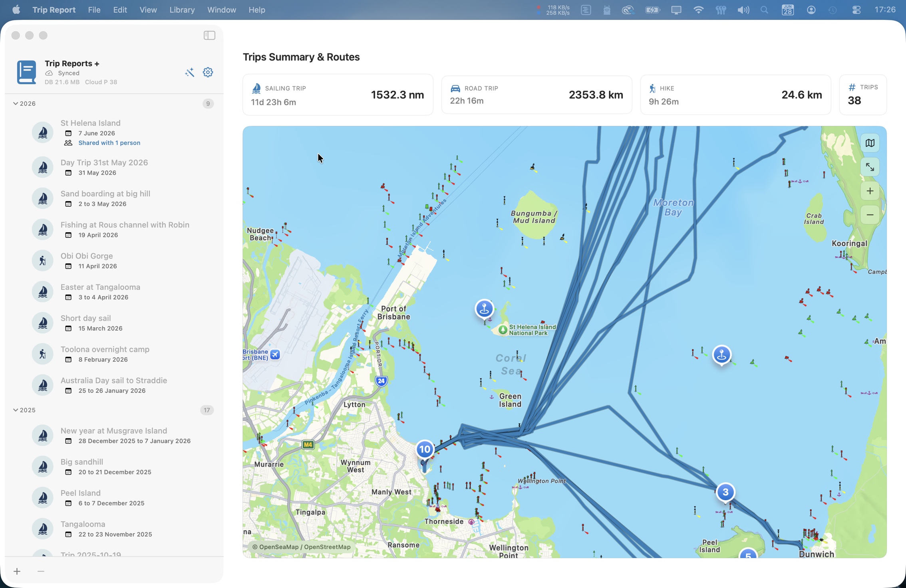Expand the map to fullscreen
Screen dimensions: 906x588
tap(870, 167)
